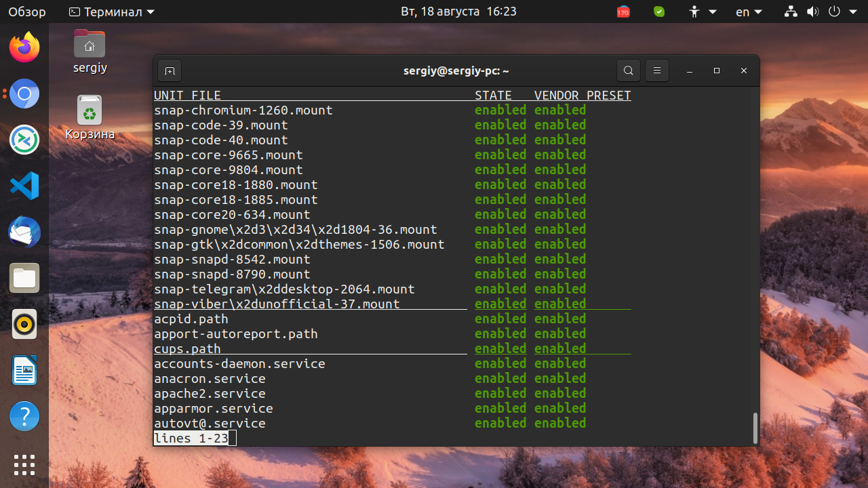Screen dimensions: 868x488
Task: Click snap-core18-1885.mount entry
Action: click(236, 199)
